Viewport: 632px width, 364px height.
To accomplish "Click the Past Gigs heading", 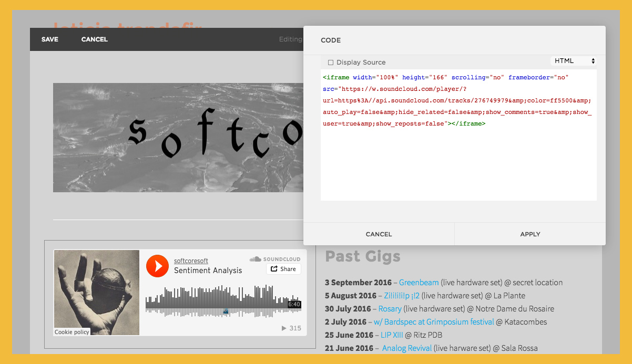I will click(x=363, y=256).
